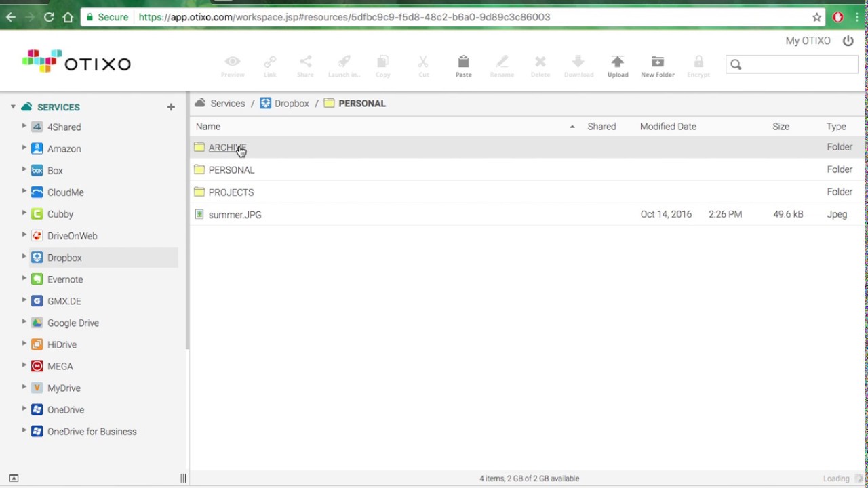Add a service with the plus icon
The width and height of the screenshot is (868, 488).
coord(171,107)
